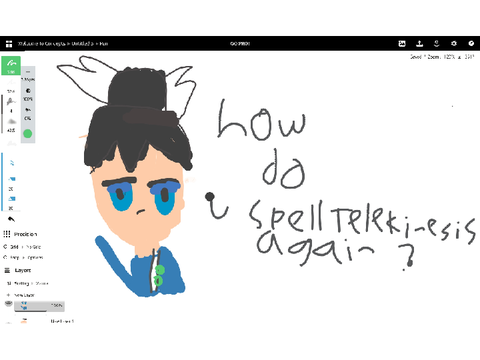Toggle visibility of the top layer
480x360 pixels.
(9, 303)
